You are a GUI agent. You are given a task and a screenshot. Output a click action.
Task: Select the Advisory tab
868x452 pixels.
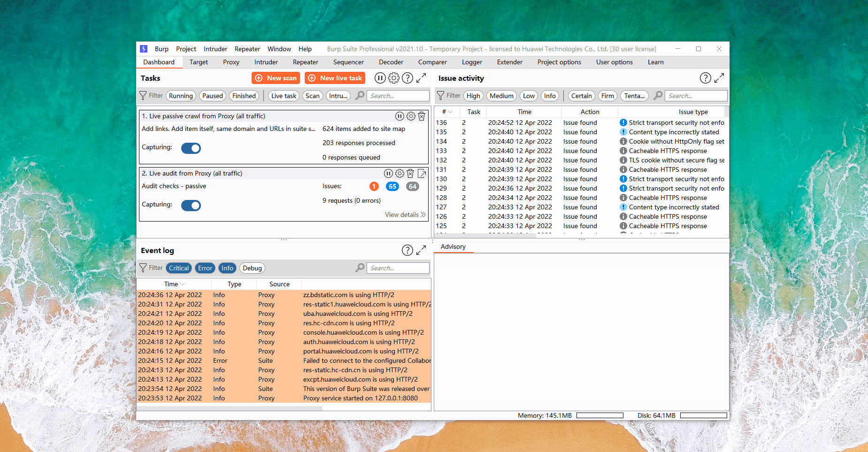[453, 246]
